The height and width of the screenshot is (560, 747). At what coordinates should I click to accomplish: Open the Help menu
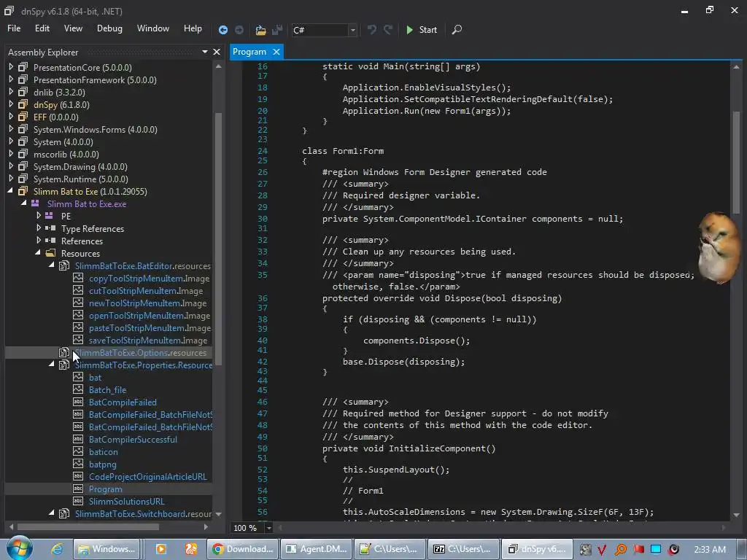193,28
